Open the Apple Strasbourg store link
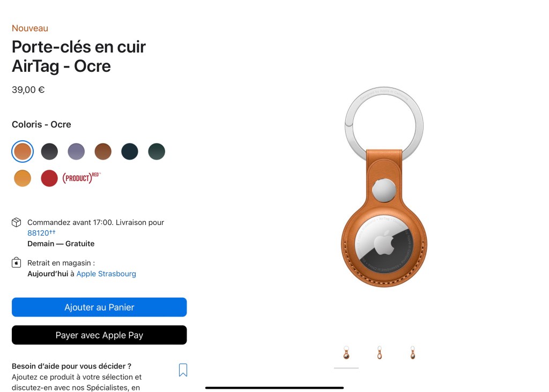Viewport: 549px width, 392px height. (x=106, y=274)
